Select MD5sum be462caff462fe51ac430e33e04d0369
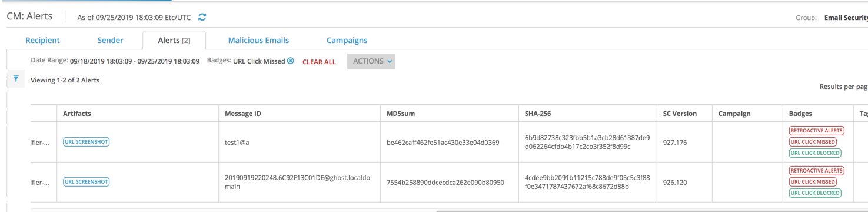868x212 pixels. (443, 142)
